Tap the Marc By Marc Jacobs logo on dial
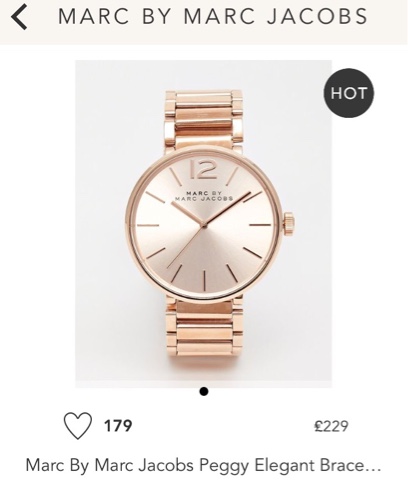The image size is (408, 480). point(204,196)
